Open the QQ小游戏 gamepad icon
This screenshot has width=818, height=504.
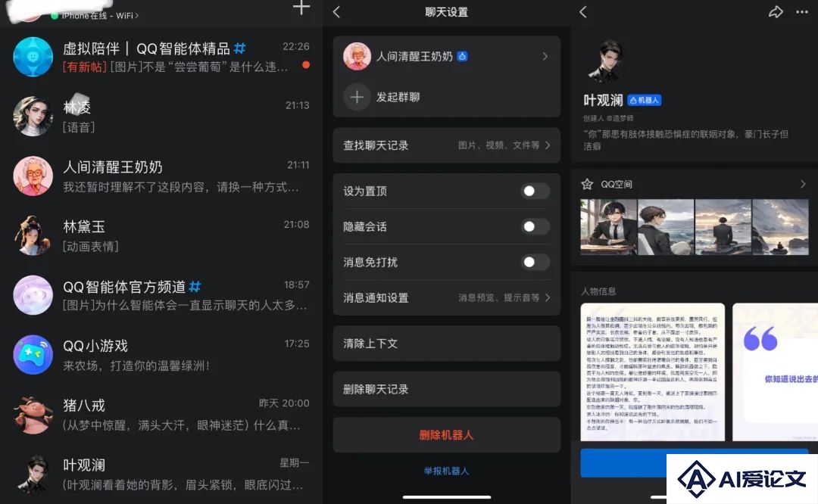(33, 354)
